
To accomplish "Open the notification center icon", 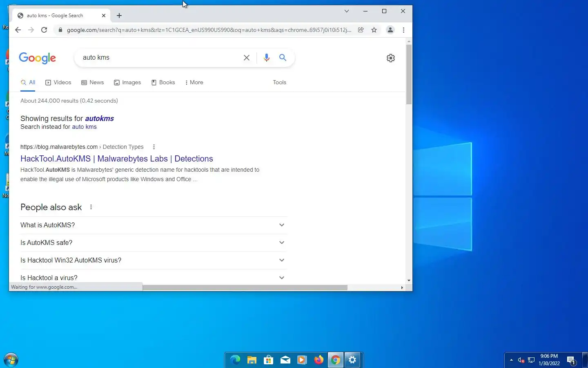I will [571, 360].
